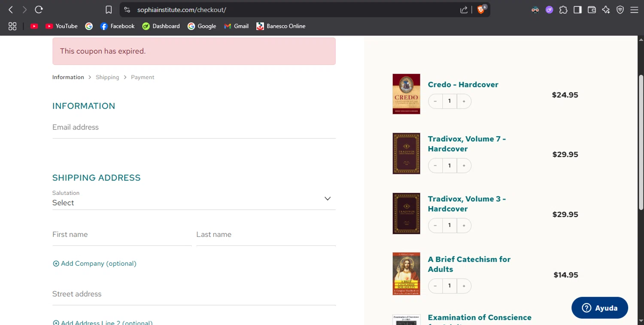The image size is (644, 325).
Task: Open Credo - Hardcover product link
Action: coord(463,85)
